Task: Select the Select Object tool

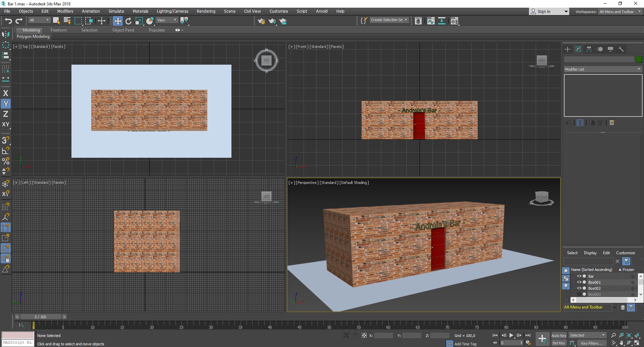Action: point(56,21)
